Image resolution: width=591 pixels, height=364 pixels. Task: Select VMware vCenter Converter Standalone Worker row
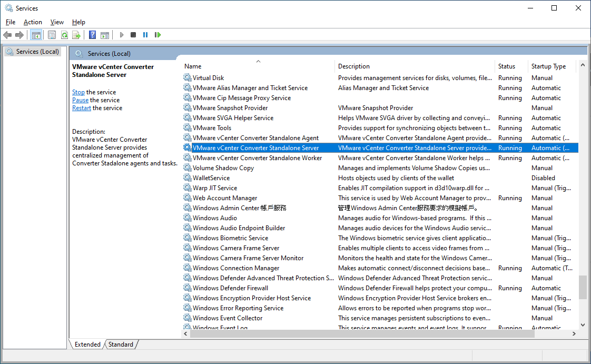[380, 158]
